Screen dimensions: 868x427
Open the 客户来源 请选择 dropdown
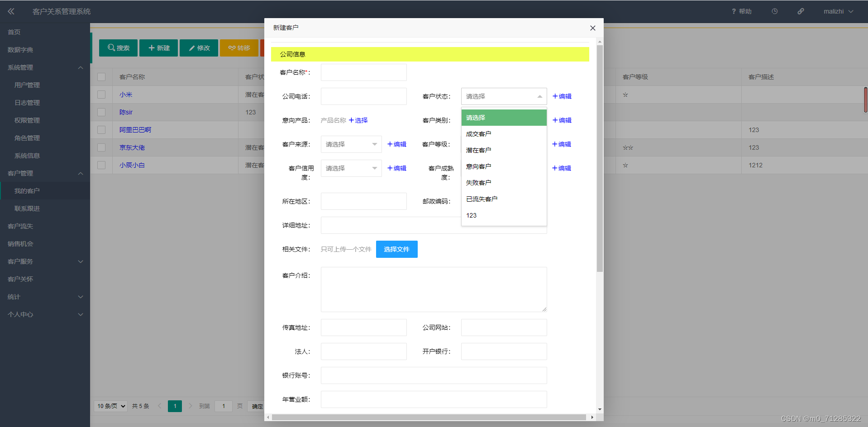click(x=351, y=144)
